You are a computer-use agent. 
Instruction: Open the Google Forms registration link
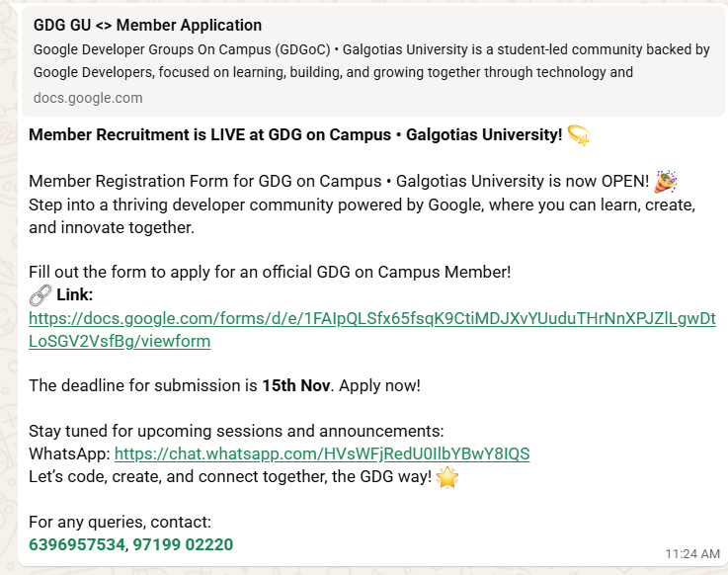coord(371,319)
